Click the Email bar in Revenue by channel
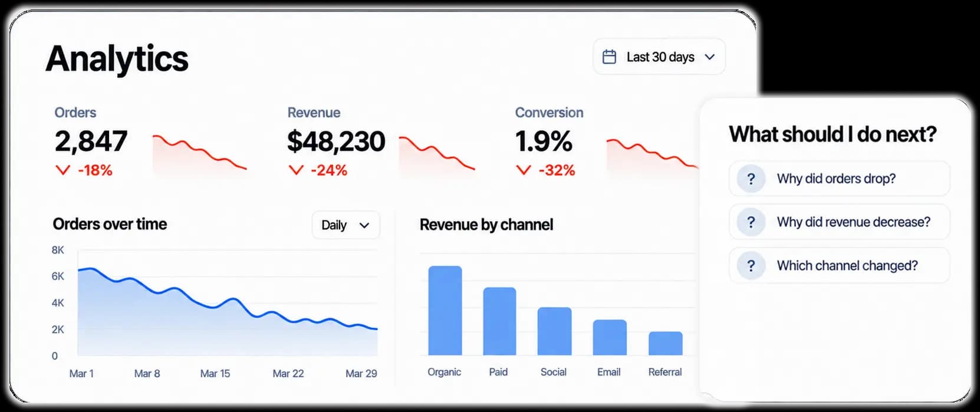The height and width of the screenshot is (412, 980). click(610, 338)
